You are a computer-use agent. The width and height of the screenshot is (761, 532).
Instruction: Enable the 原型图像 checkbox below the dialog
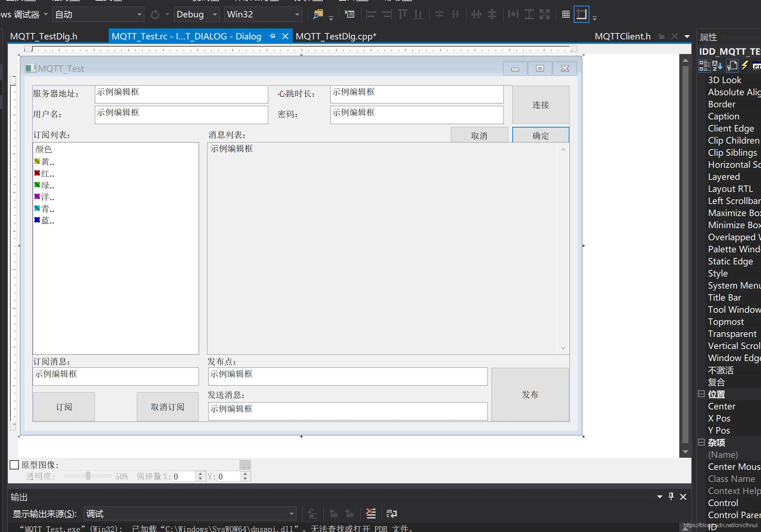pyautogui.click(x=14, y=464)
